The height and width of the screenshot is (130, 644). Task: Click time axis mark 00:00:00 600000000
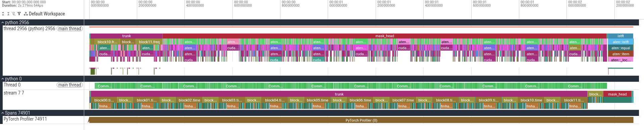[243, 4]
